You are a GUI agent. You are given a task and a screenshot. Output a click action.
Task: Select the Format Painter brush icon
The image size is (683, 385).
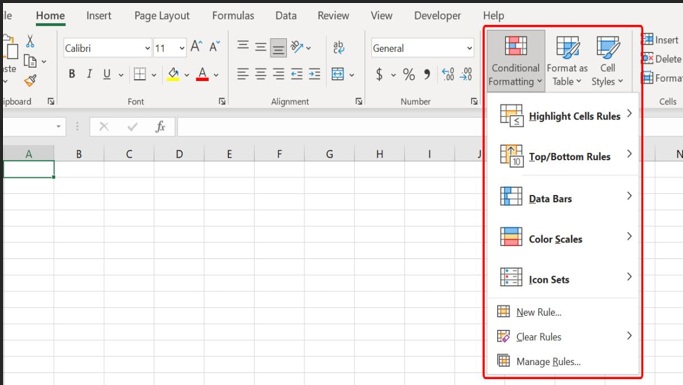click(30, 81)
